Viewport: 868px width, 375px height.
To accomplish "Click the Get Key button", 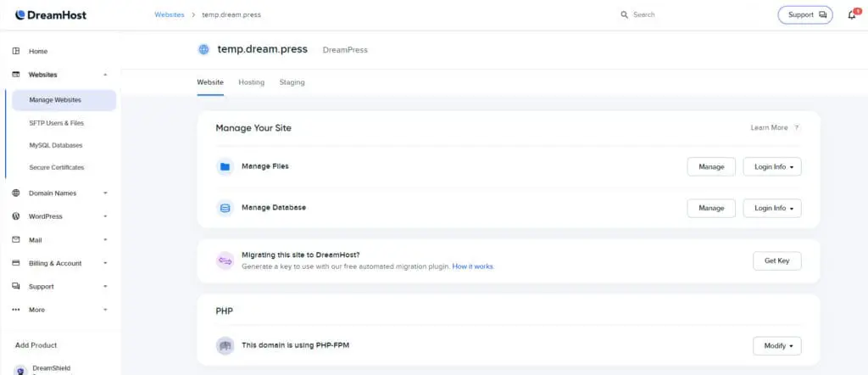I will (776, 261).
